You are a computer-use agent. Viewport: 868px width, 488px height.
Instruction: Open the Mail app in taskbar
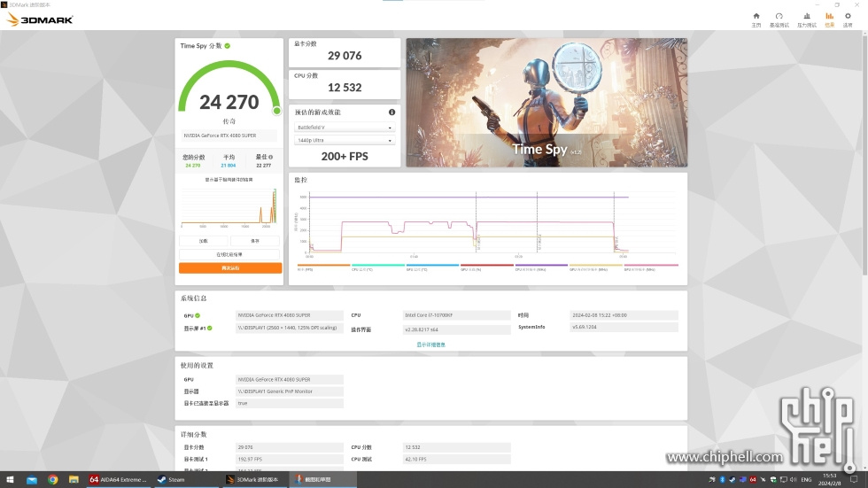32,480
